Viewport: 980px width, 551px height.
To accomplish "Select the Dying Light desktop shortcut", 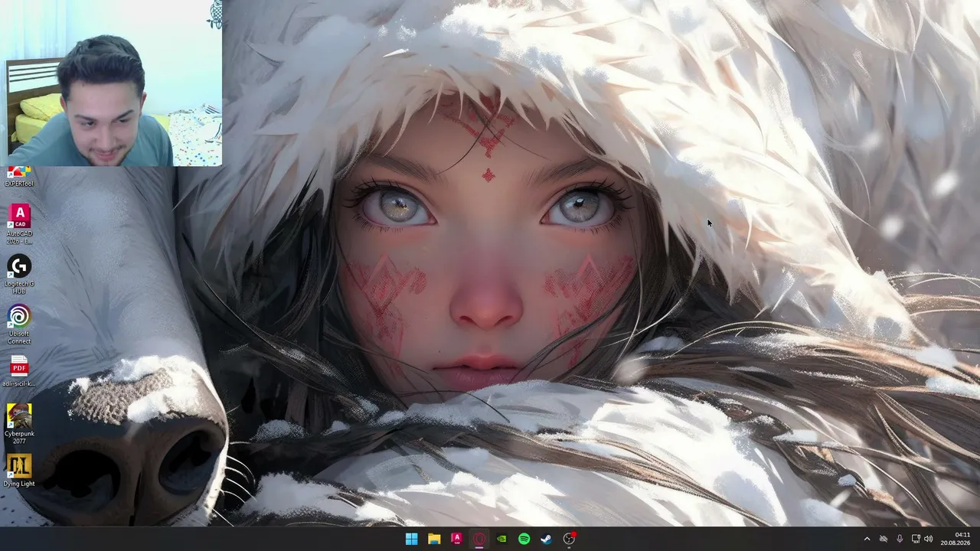I will coord(19,471).
